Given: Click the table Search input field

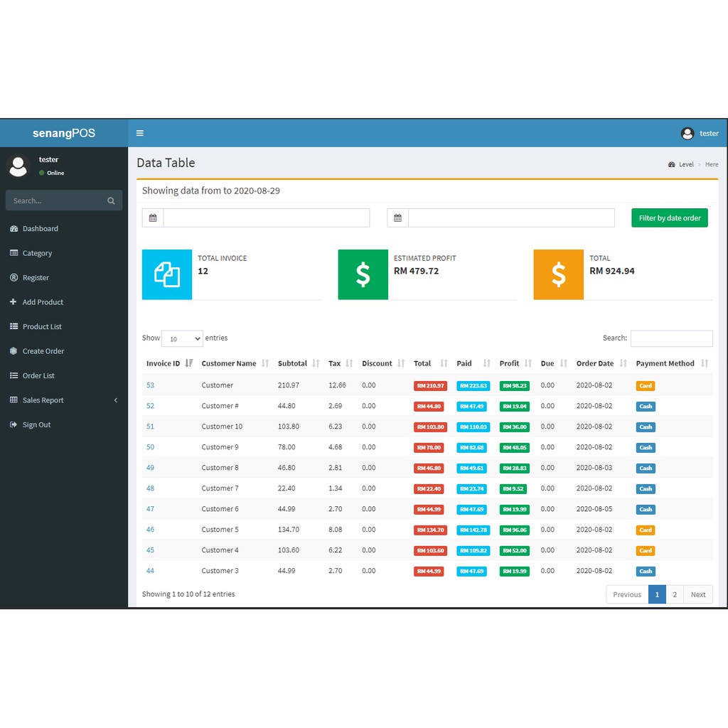Looking at the screenshot, I should coord(671,338).
